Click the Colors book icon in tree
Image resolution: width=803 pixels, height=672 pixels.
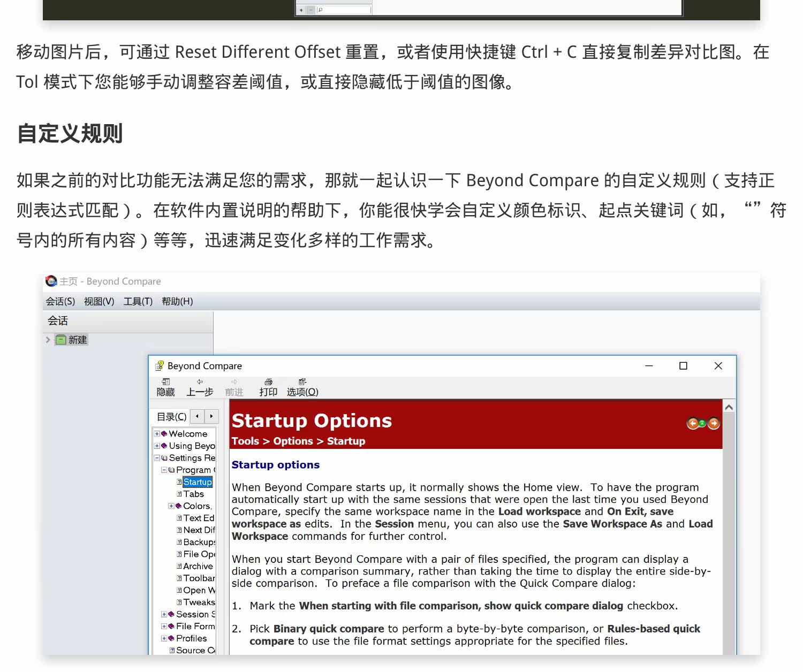pyautogui.click(x=178, y=506)
